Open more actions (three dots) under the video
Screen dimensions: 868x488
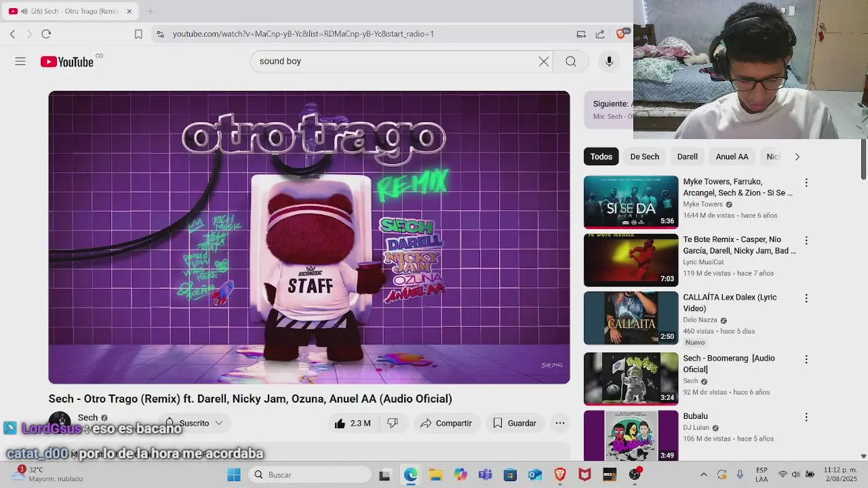[x=560, y=423]
